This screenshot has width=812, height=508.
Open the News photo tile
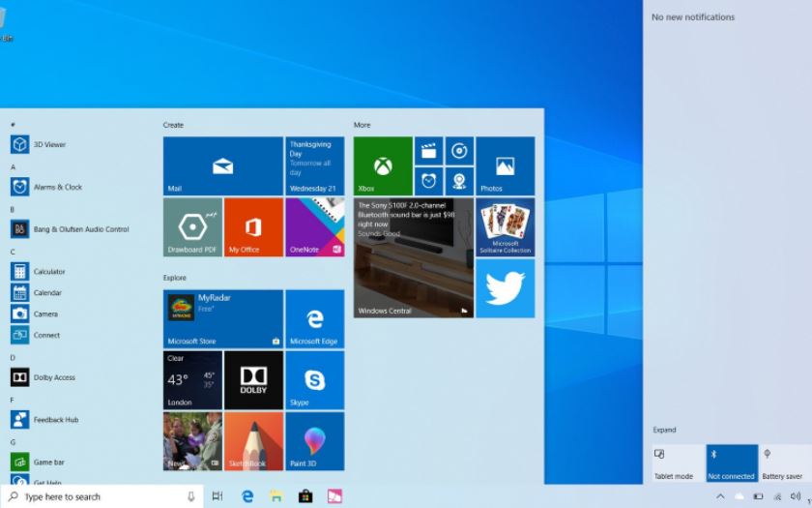(192, 441)
